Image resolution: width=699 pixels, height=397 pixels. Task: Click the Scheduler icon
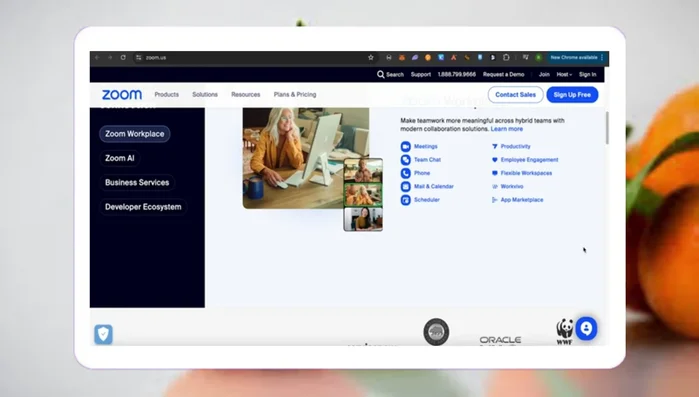tap(405, 200)
